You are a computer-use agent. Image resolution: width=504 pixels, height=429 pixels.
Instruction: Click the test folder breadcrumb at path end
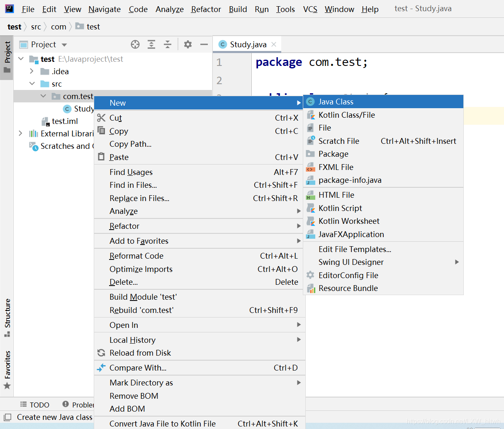pyautogui.click(x=88, y=27)
